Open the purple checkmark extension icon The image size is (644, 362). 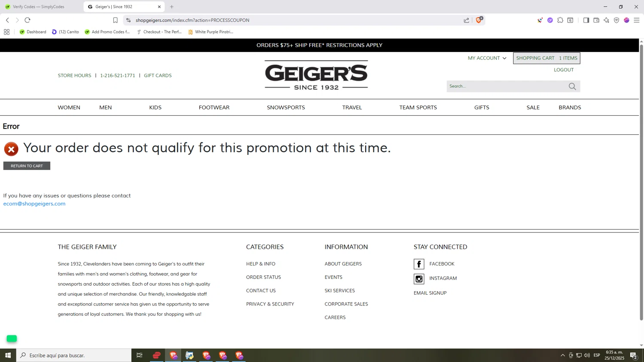[550, 20]
